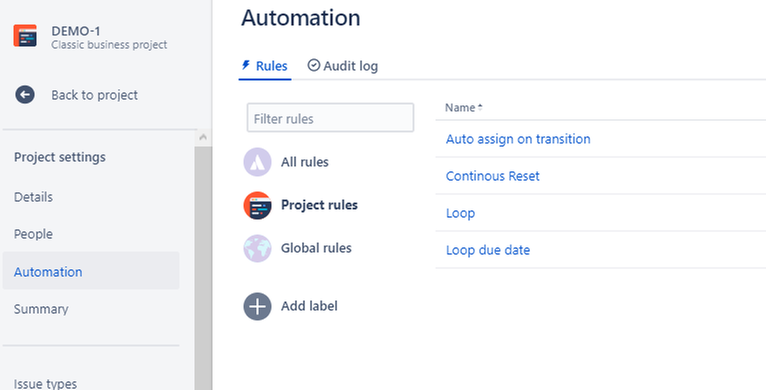Switch to the Audit log tab
This screenshot has height=390, width=766.
[x=342, y=66]
